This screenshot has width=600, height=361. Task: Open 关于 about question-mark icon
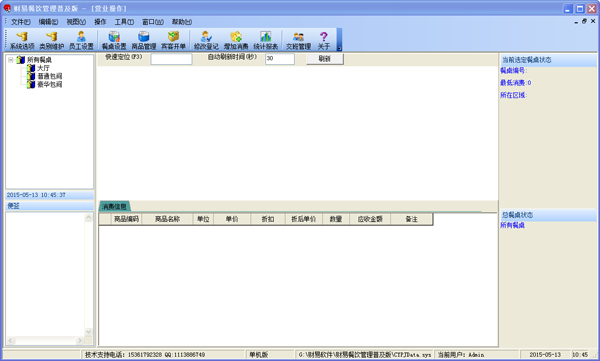(x=324, y=41)
